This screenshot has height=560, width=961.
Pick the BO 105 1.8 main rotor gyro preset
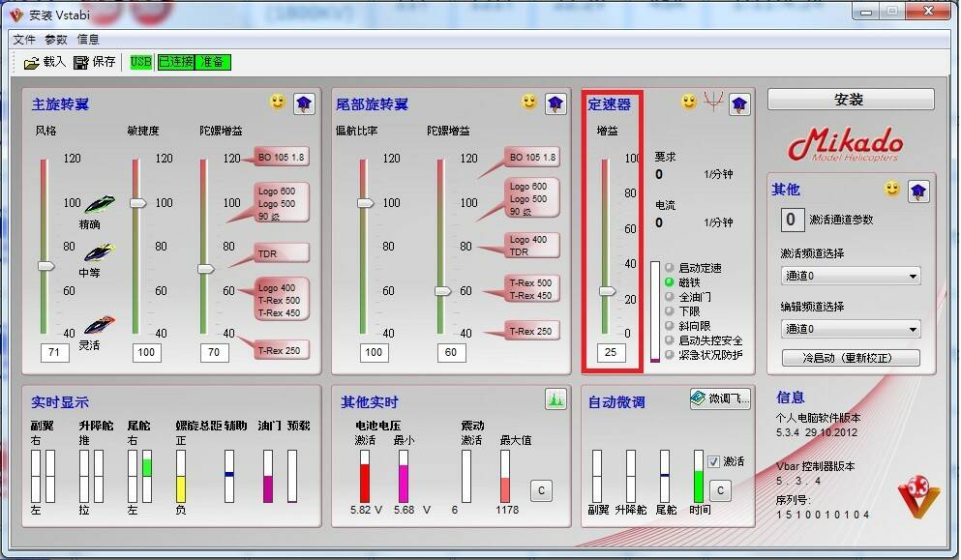pos(282,157)
